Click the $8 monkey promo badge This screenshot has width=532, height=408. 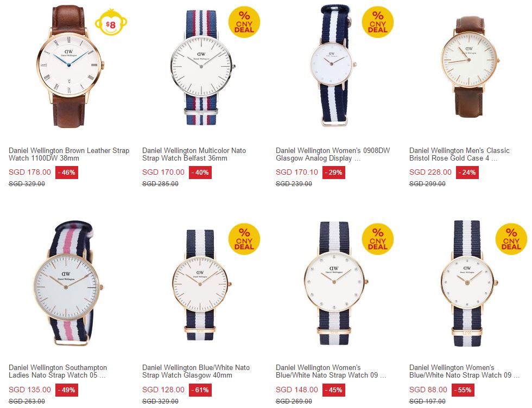point(111,22)
